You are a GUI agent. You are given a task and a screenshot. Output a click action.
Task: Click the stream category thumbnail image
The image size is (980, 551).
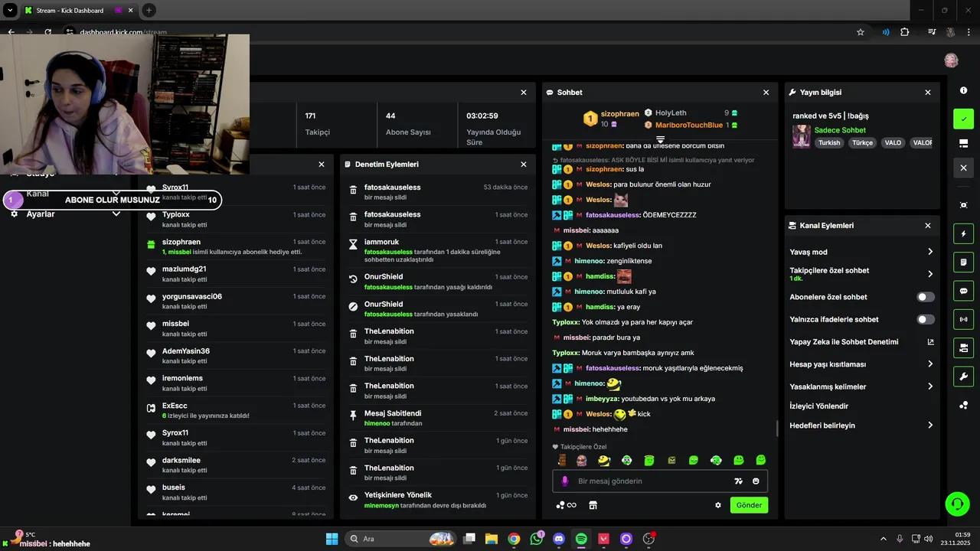point(802,136)
